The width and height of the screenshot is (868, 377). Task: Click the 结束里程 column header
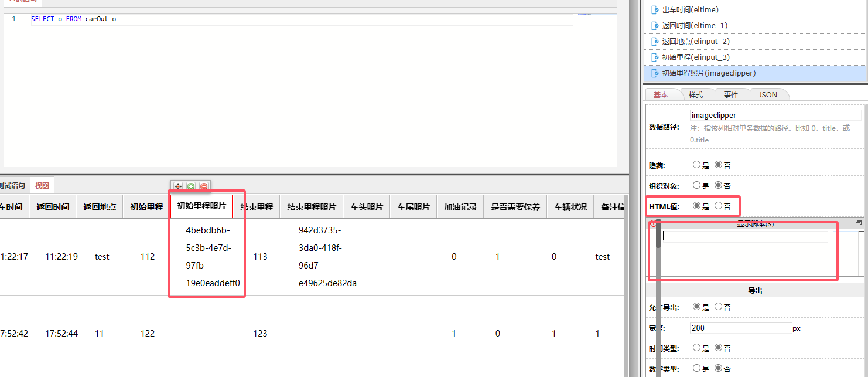257,207
